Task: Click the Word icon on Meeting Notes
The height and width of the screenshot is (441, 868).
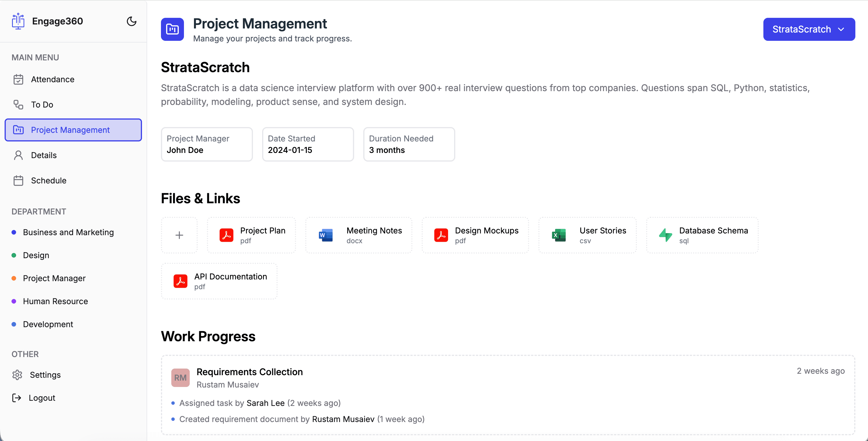Action: pos(325,235)
